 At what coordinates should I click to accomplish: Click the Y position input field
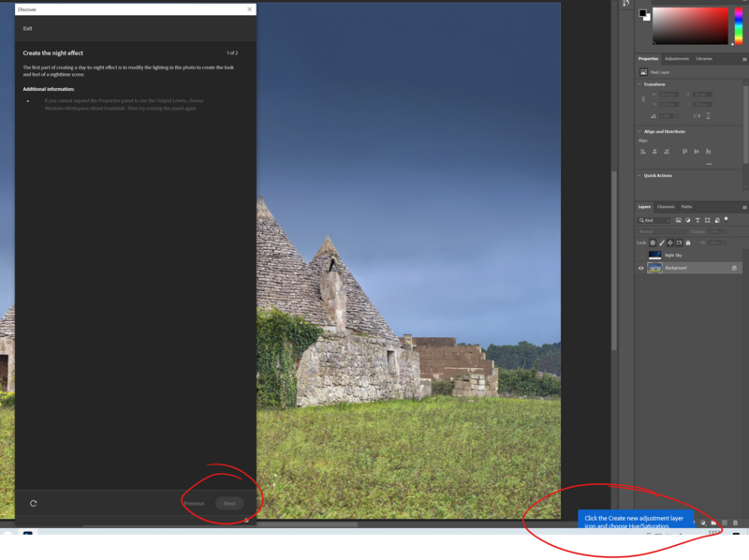click(703, 104)
